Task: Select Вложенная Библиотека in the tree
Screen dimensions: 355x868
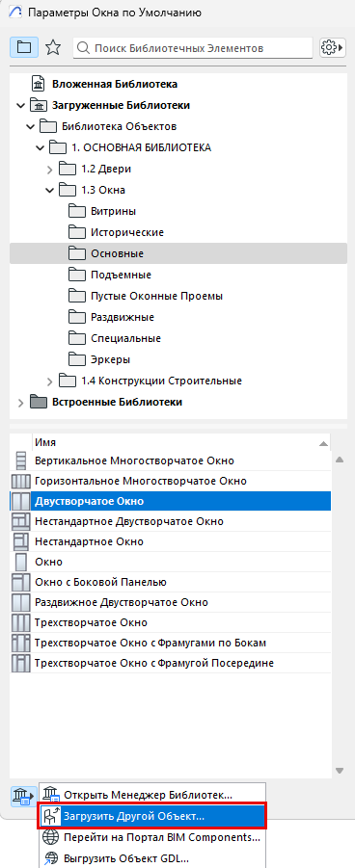Action: [114, 84]
